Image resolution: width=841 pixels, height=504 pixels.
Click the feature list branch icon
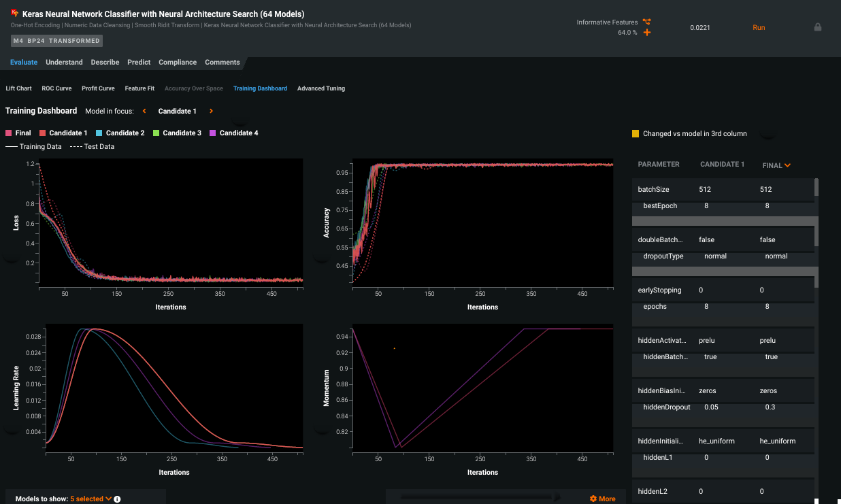point(646,22)
